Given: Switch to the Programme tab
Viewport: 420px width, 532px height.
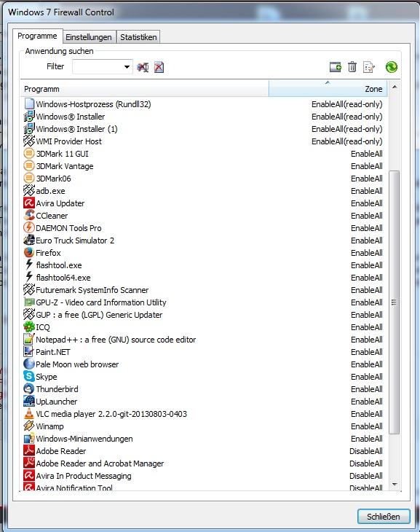Looking at the screenshot, I should pos(37,36).
